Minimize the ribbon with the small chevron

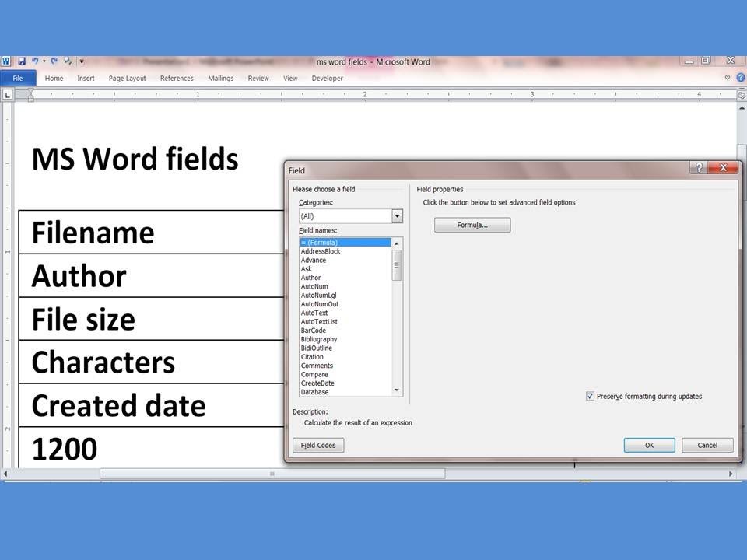point(727,78)
